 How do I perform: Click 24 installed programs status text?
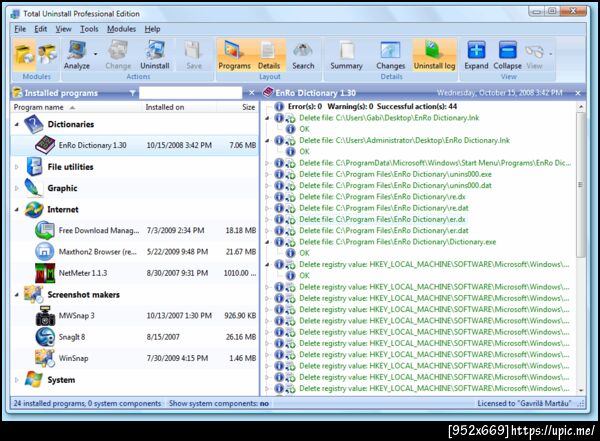pos(87,403)
